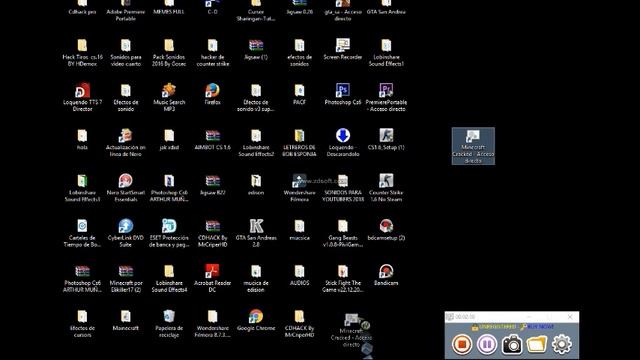Select the Efectos de sonido v3 folder
640x360 pixels.
pos(256,98)
